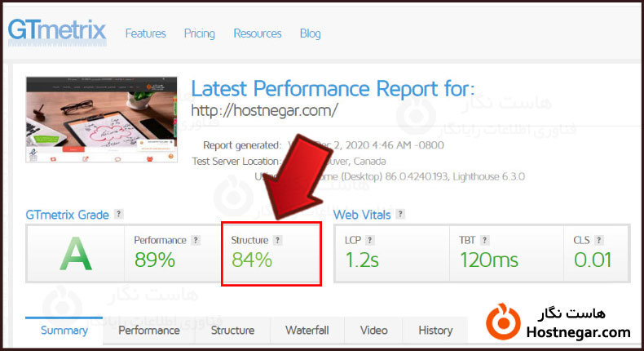
Task: Click the TBT help question mark
Action: (485, 240)
